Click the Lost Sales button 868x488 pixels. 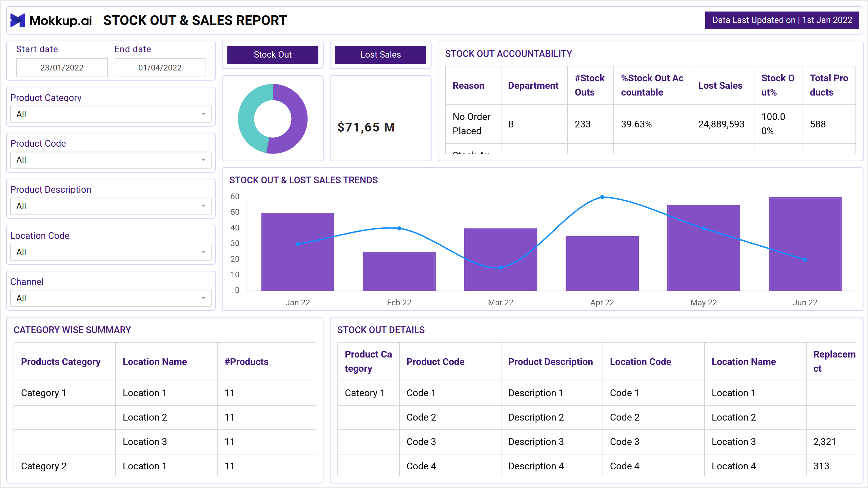[x=380, y=55]
